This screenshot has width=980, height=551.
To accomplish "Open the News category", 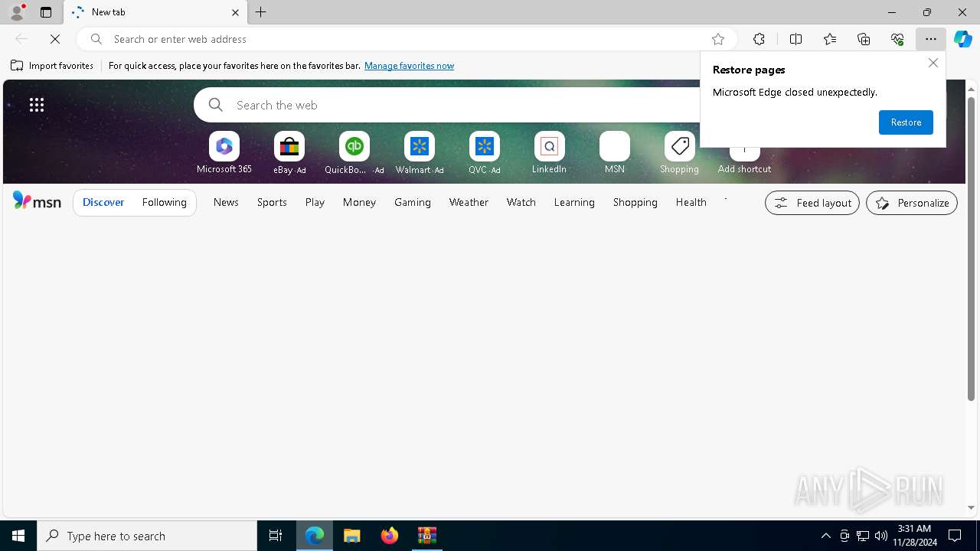I will click(226, 202).
